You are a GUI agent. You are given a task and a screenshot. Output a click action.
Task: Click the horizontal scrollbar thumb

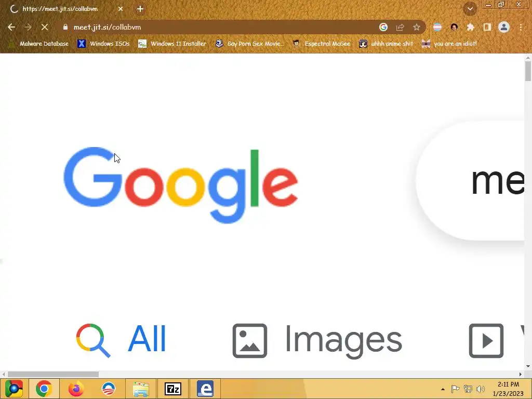(54, 374)
